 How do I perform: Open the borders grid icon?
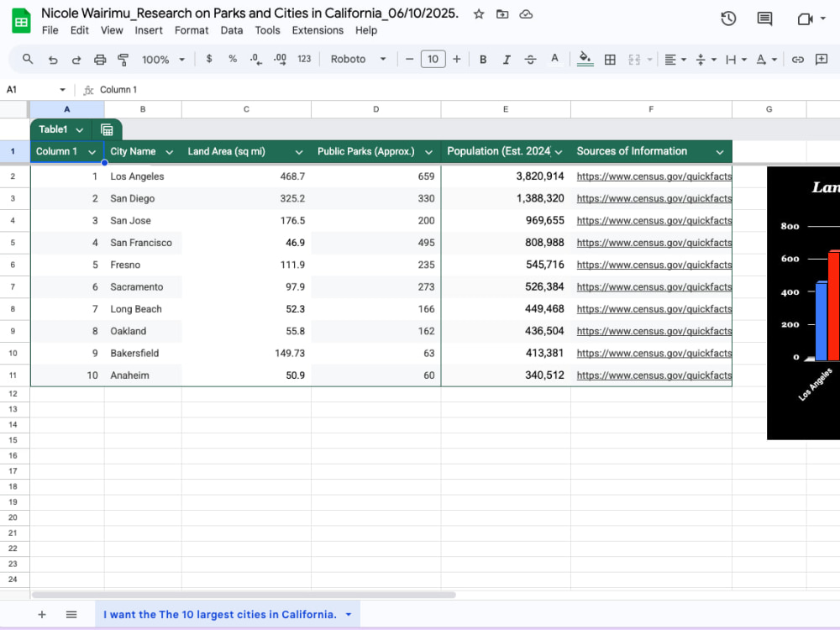pos(610,60)
